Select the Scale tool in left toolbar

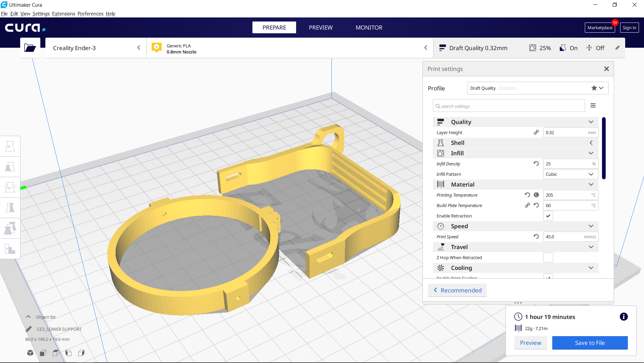coord(10,167)
